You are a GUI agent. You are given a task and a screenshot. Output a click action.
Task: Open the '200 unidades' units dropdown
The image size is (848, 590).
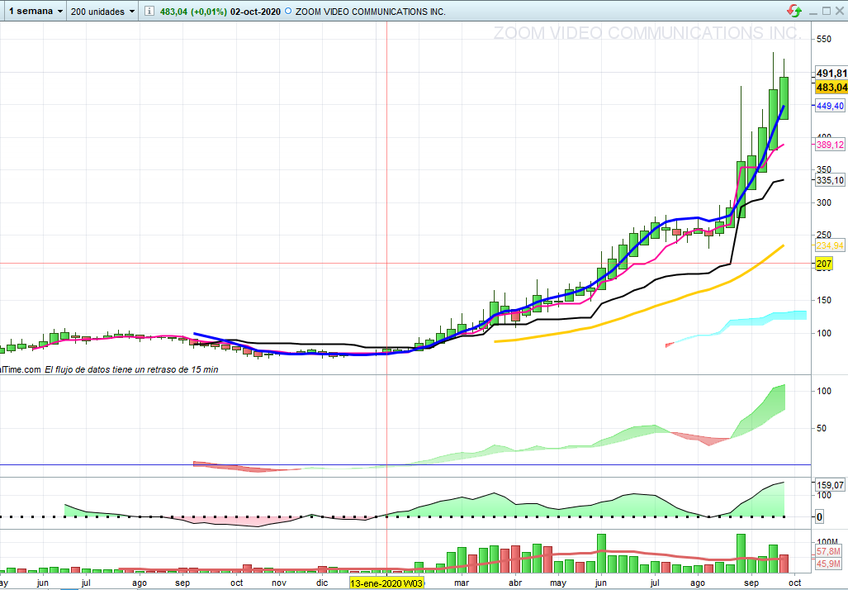tap(102, 11)
